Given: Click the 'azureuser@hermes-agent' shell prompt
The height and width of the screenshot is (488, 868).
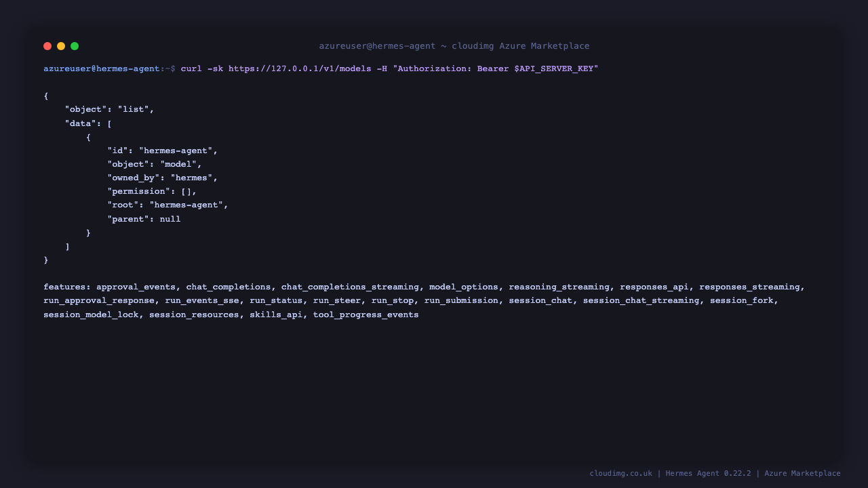Looking at the screenshot, I should pyautogui.click(x=102, y=68).
